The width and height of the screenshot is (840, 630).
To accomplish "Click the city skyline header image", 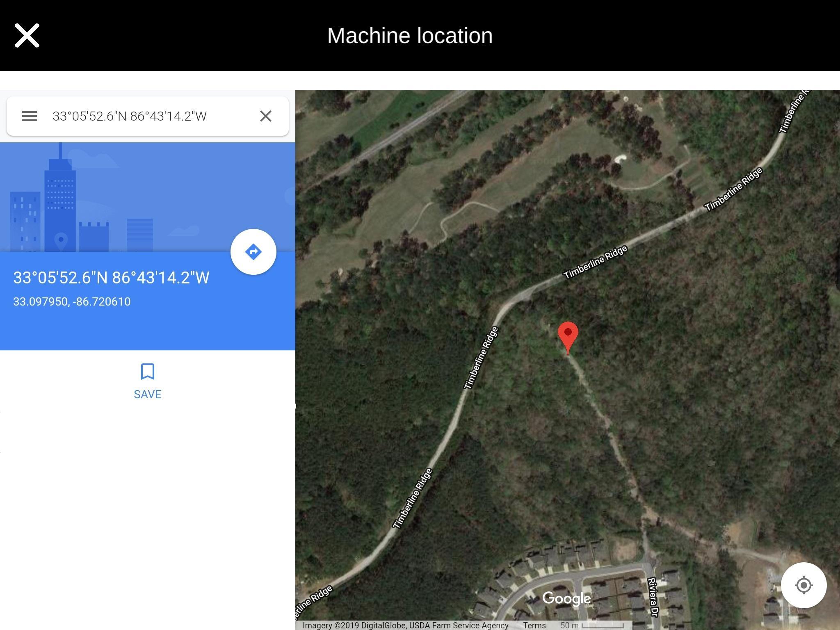I will tap(148, 197).
